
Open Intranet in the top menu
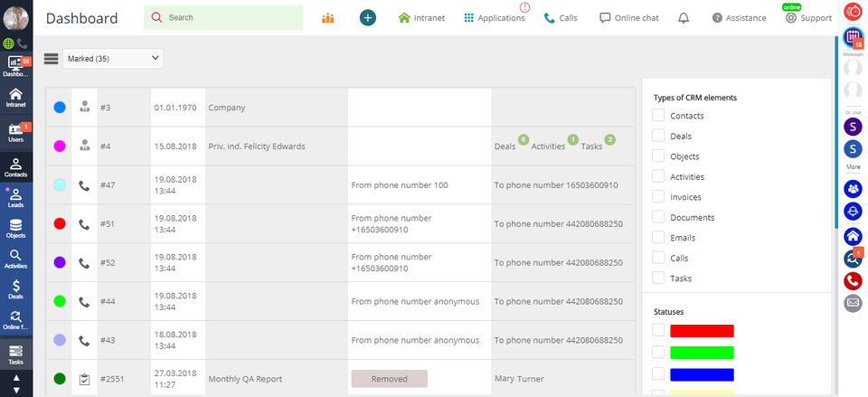point(422,18)
